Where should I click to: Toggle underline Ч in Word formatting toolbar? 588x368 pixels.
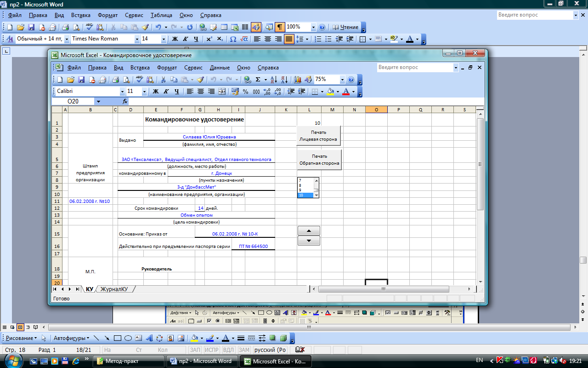tap(196, 39)
